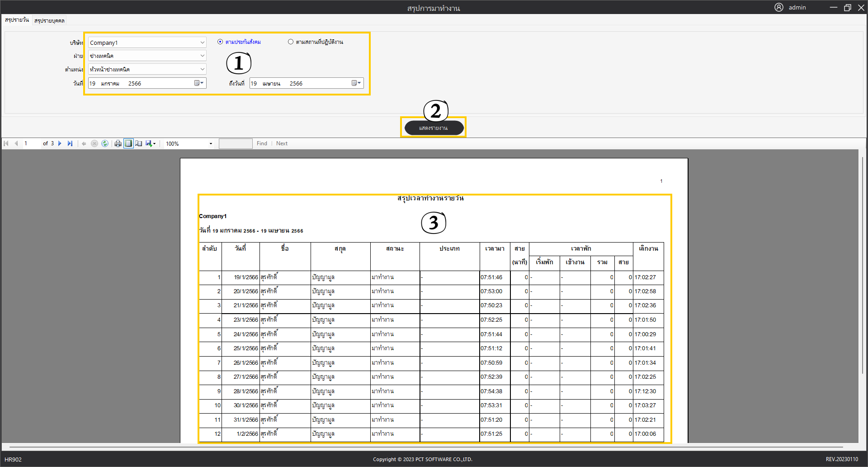Image resolution: width=868 pixels, height=467 pixels.
Task: Click the Find link in toolbar
Action: tap(262, 143)
